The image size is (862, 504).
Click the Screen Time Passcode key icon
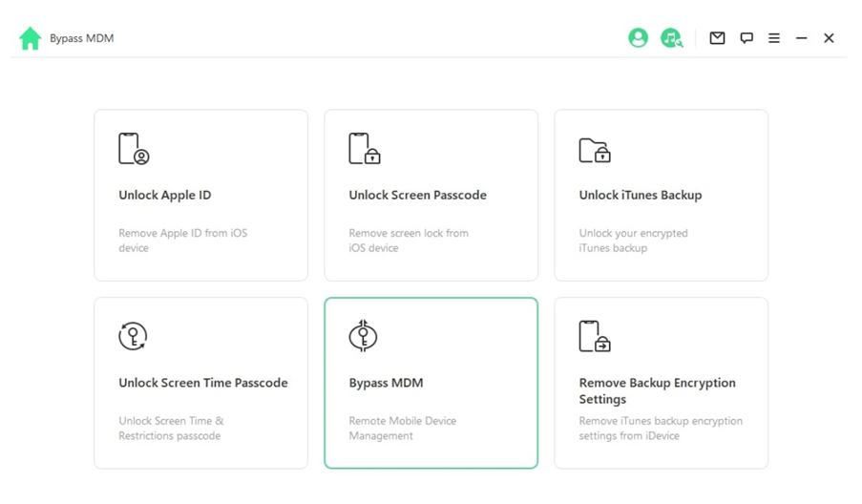coord(133,336)
